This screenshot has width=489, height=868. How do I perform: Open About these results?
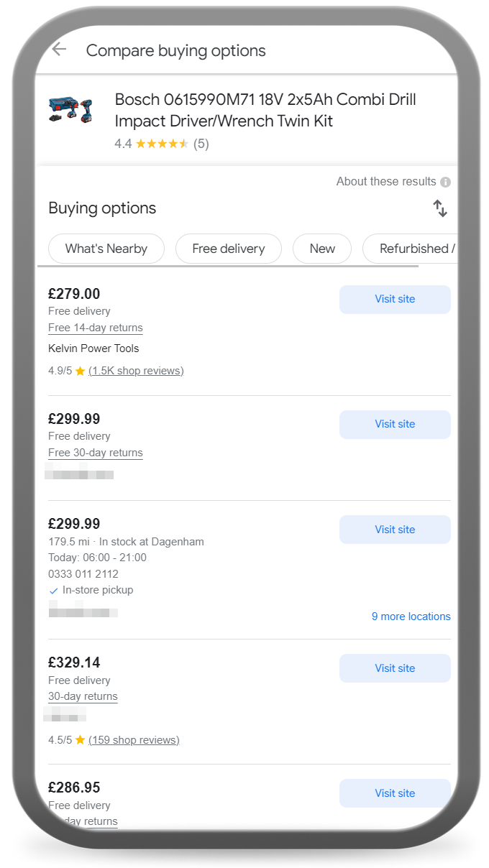click(385, 182)
